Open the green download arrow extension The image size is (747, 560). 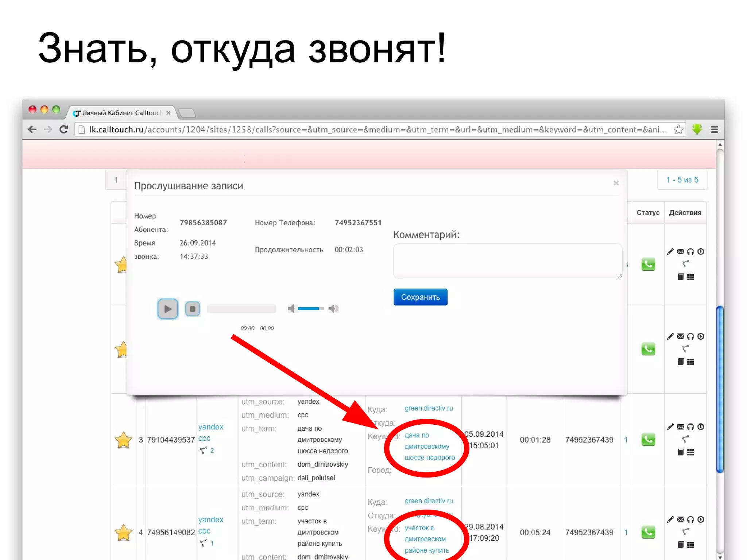697,129
